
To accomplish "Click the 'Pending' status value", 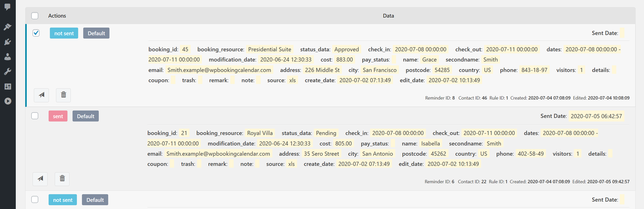I will 326,133.
